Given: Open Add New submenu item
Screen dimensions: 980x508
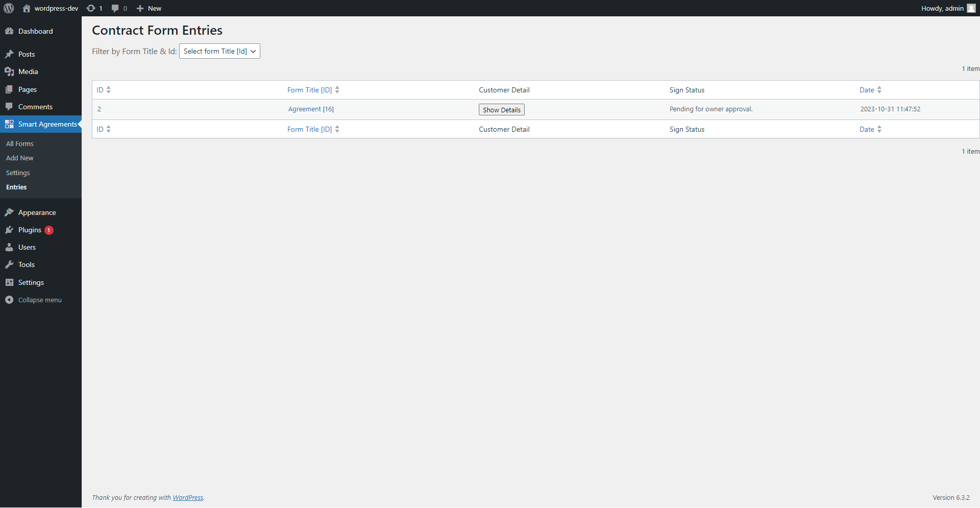Looking at the screenshot, I should click(19, 158).
